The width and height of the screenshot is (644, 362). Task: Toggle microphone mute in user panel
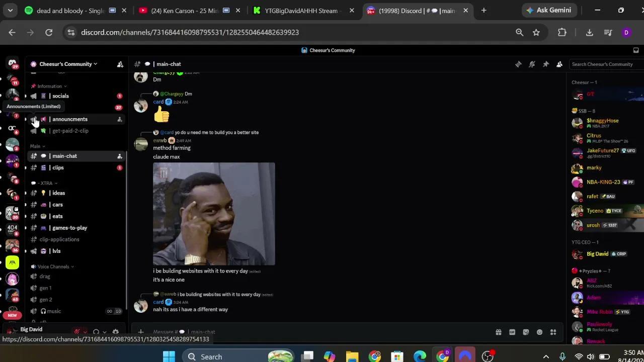pyautogui.click(x=77, y=332)
